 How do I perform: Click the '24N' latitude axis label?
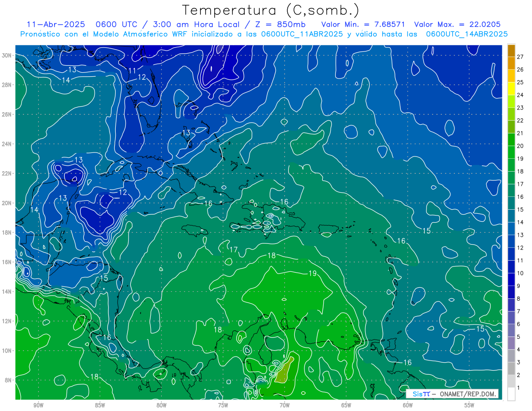pyautogui.click(x=8, y=144)
